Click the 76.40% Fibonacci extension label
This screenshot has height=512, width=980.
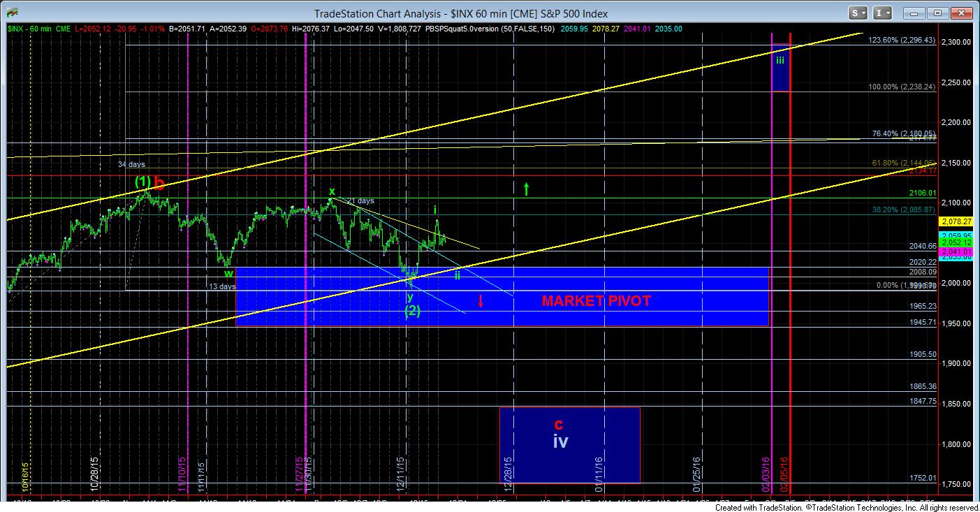902,134
